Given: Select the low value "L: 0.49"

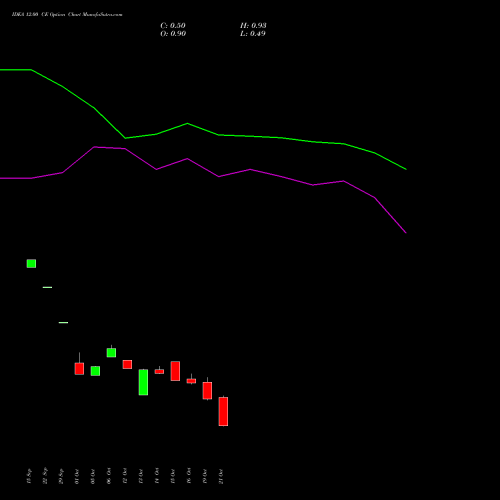Looking at the screenshot, I should 253,34.
